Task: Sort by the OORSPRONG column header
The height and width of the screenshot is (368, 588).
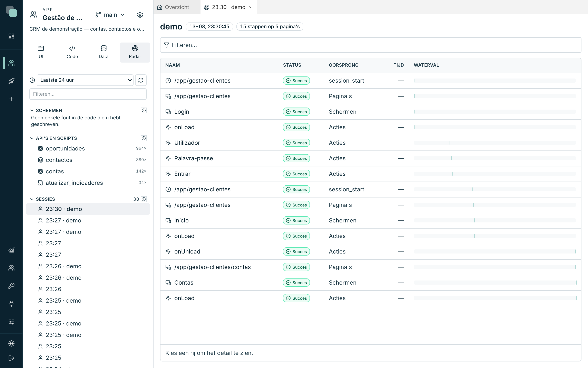Action: click(344, 65)
